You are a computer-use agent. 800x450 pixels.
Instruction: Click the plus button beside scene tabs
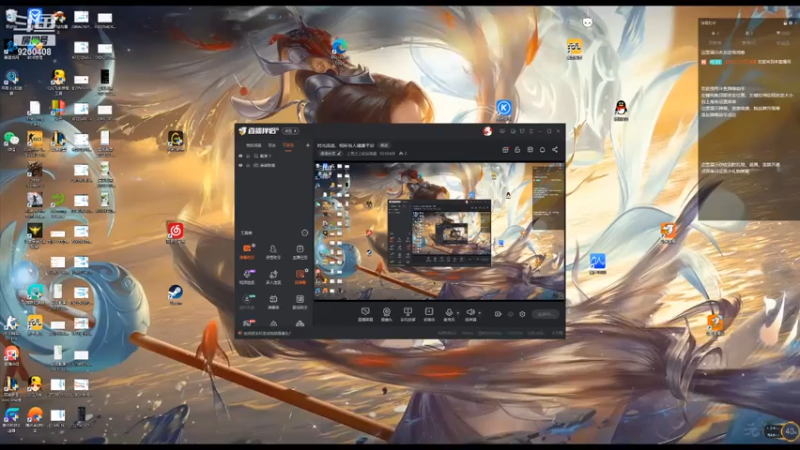tap(308, 145)
